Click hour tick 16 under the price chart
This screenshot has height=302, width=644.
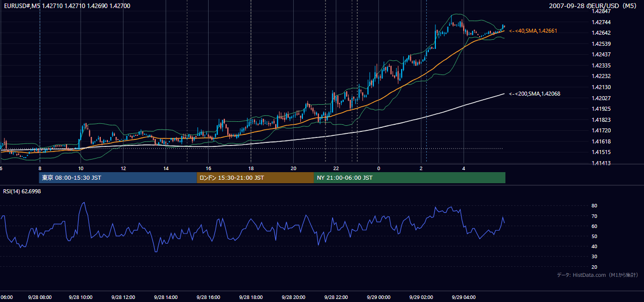click(208, 168)
